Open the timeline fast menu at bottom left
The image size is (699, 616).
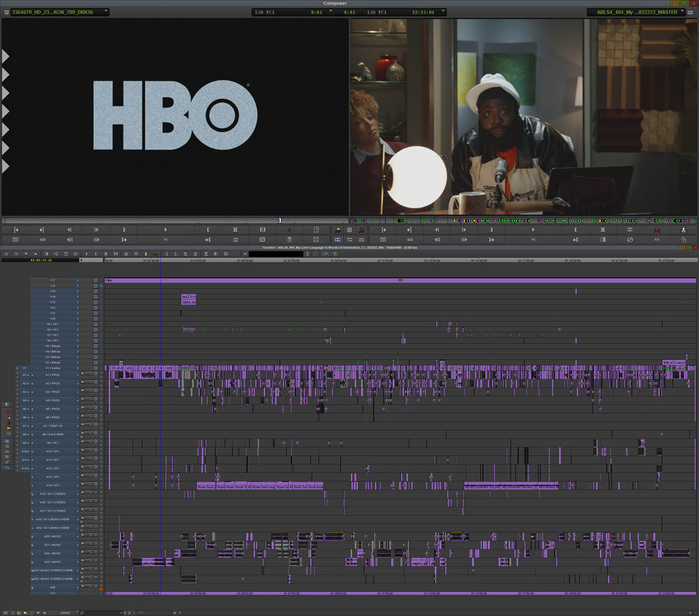[5, 613]
